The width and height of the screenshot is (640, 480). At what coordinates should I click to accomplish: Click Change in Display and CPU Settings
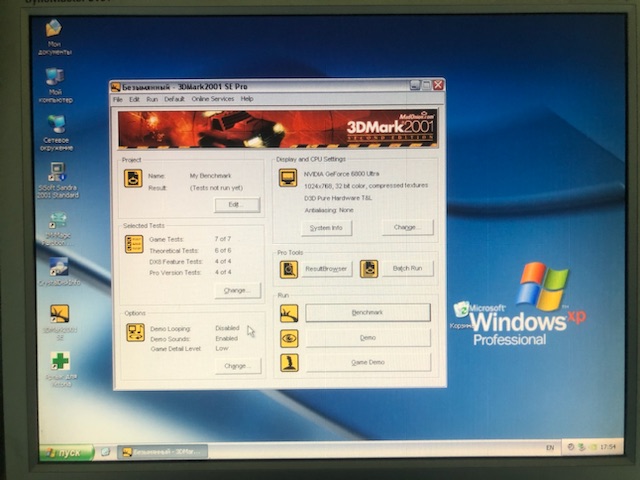click(407, 227)
